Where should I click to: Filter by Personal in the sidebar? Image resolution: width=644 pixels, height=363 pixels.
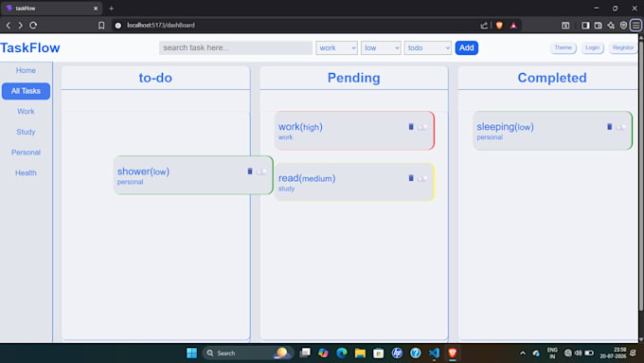[26, 153]
